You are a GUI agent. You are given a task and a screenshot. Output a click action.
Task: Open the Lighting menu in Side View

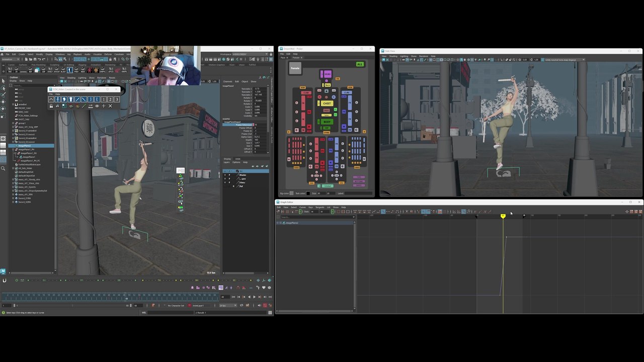[x=404, y=56]
